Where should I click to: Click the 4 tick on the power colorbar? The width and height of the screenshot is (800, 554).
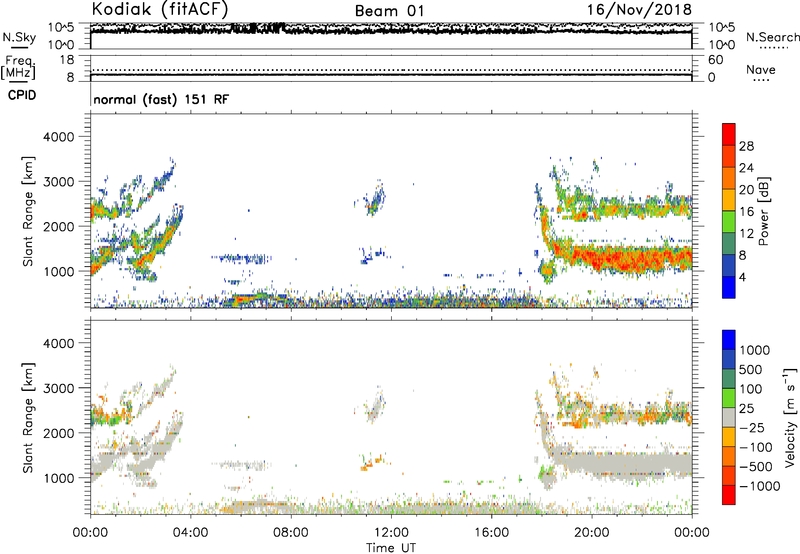[x=742, y=277]
